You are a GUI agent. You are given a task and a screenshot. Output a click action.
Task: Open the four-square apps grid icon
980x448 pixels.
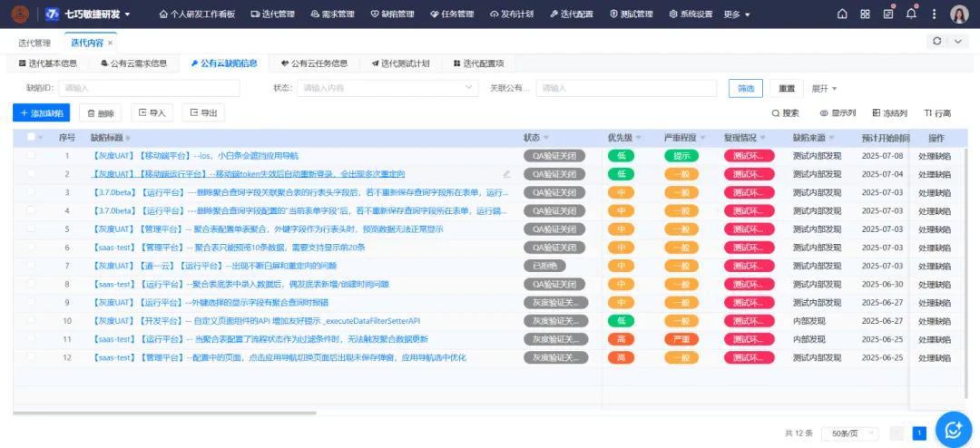click(865, 15)
